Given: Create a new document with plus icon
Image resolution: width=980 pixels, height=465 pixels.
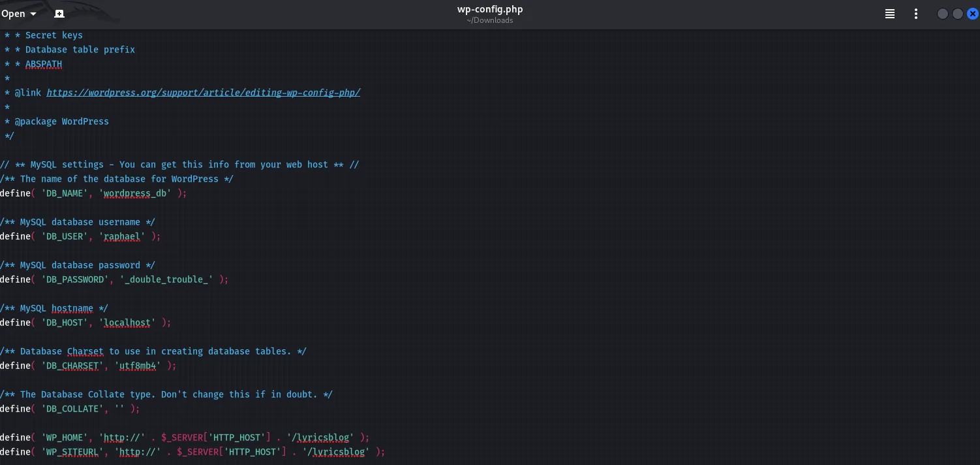Looking at the screenshot, I should coord(59,14).
